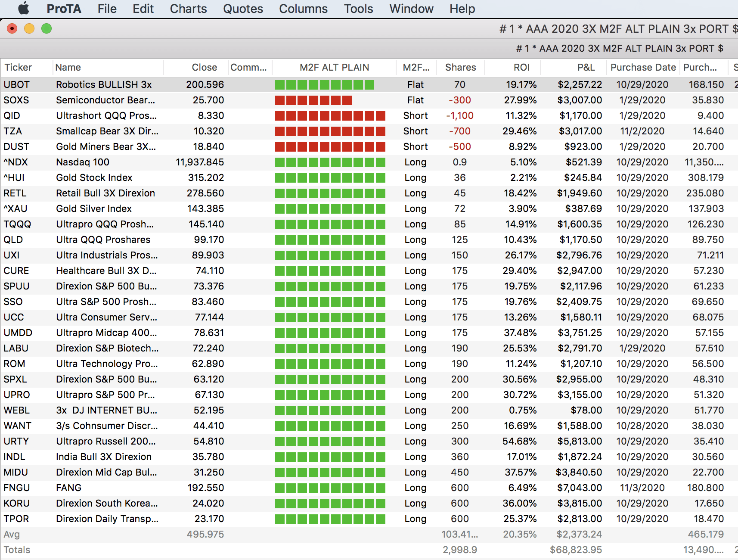Open the File menu
Image resolution: width=738 pixels, height=560 pixels.
click(107, 9)
